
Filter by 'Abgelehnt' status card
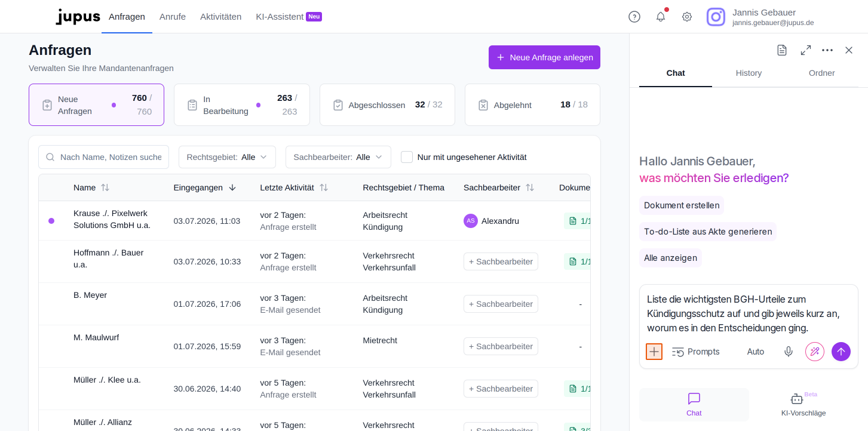click(532, 105)
